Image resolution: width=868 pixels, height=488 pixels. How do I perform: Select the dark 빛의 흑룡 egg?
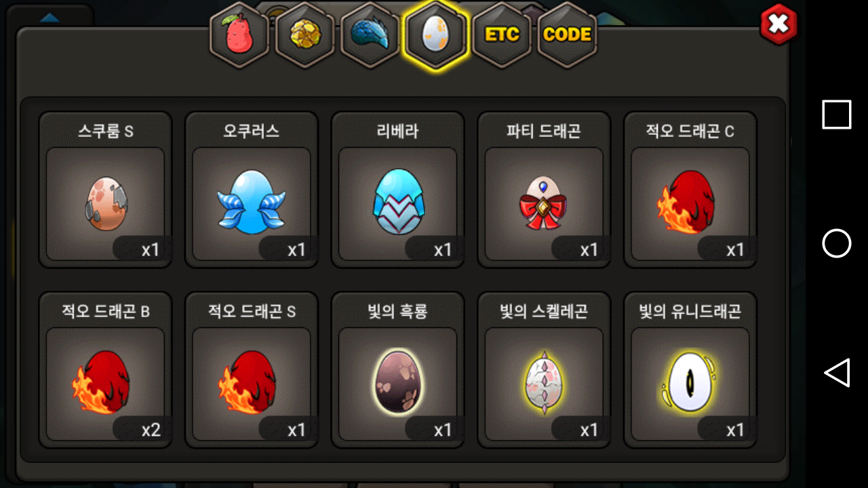pos(398,370)
